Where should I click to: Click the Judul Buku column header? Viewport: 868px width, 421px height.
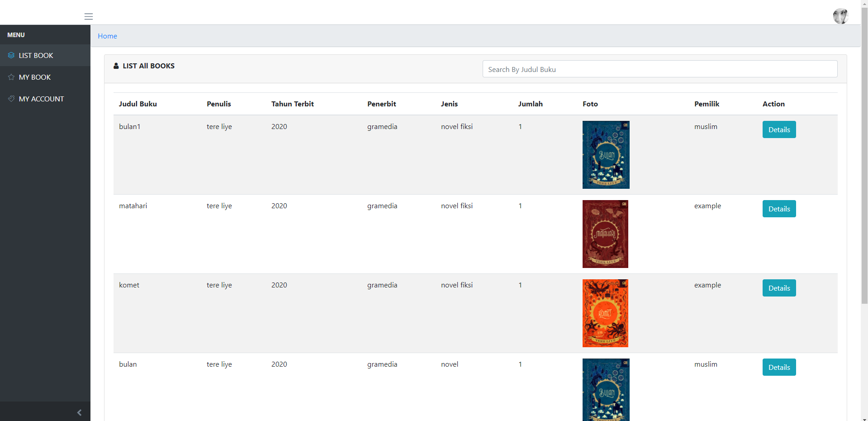pos(138,104)
